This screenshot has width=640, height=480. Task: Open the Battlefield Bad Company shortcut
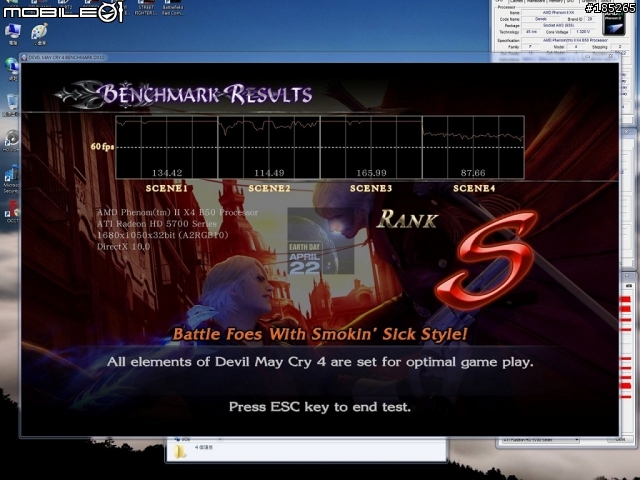coord(172,8)
